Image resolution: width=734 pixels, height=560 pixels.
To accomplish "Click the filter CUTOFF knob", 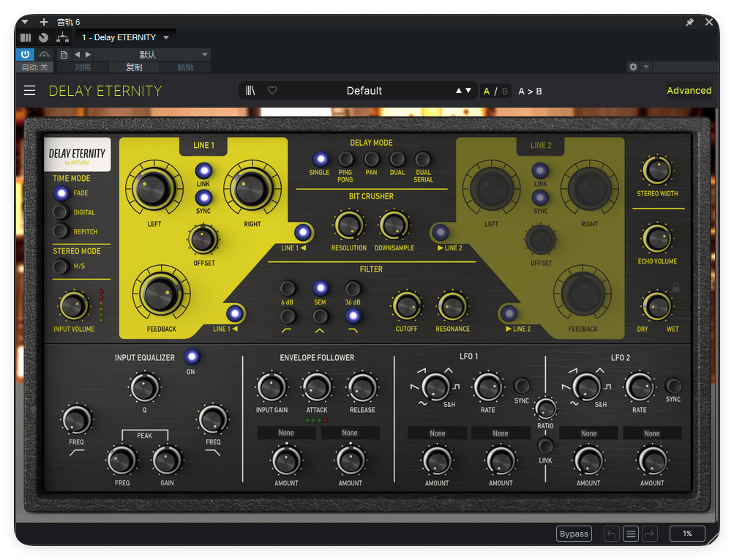I will tap(406, 307).
